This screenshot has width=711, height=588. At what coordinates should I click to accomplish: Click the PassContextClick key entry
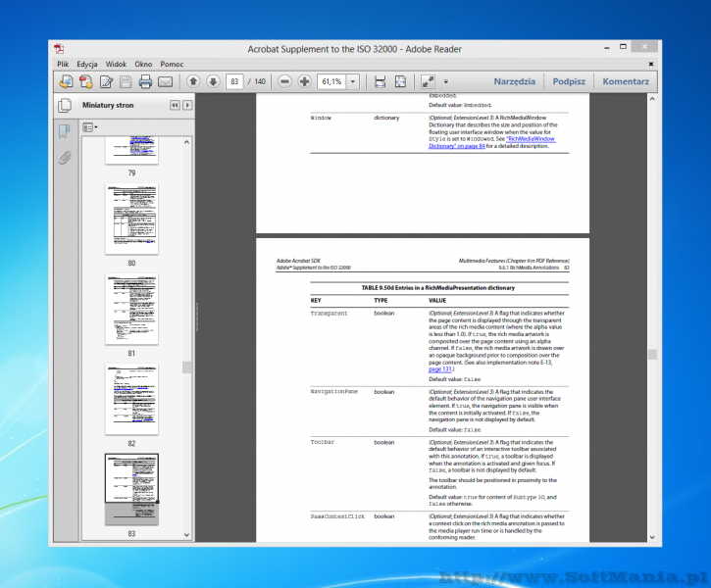point(337,516)
